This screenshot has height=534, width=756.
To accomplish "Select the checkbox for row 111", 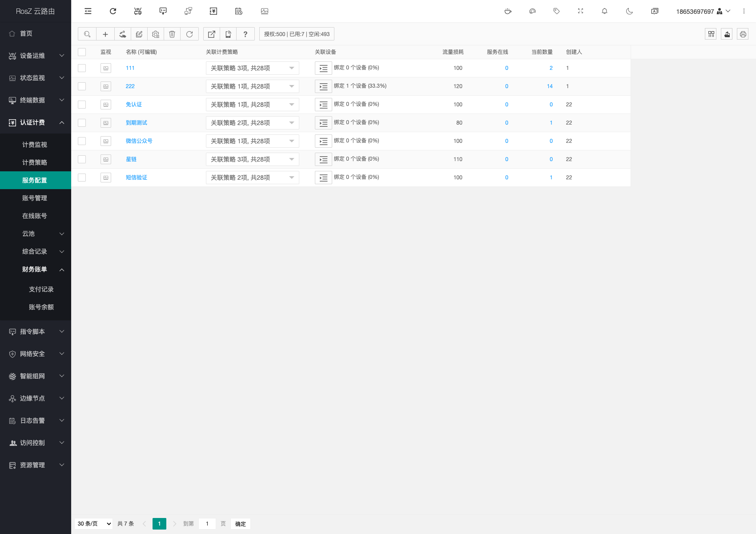I will point(82,68).
